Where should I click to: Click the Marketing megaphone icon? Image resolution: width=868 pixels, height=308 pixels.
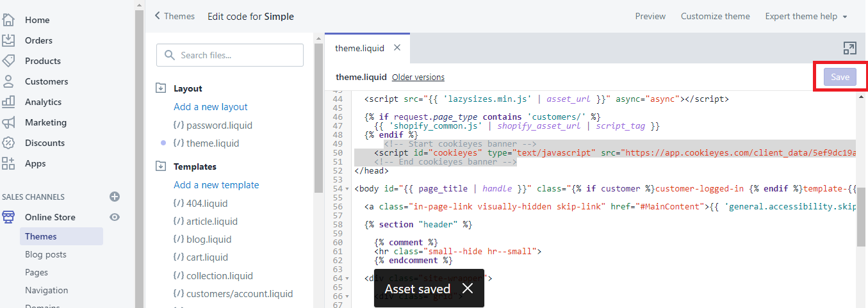(8, 122)
